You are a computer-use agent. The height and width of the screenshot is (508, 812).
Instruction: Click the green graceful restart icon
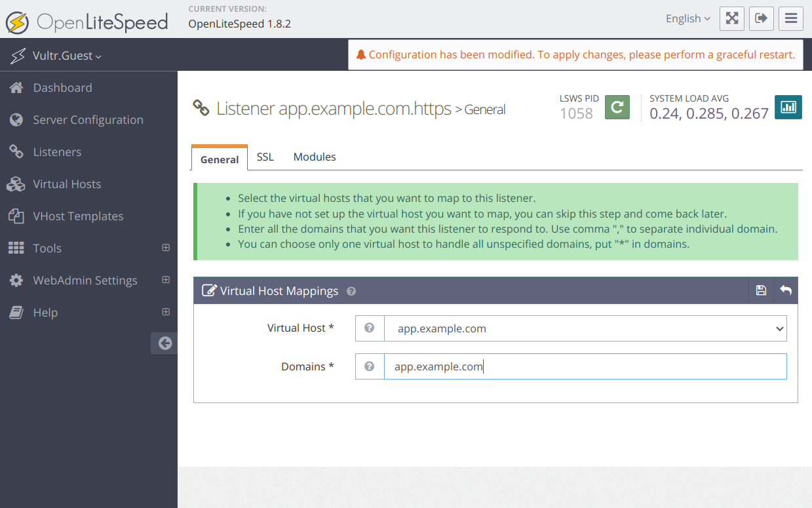(x=617, y=107)
